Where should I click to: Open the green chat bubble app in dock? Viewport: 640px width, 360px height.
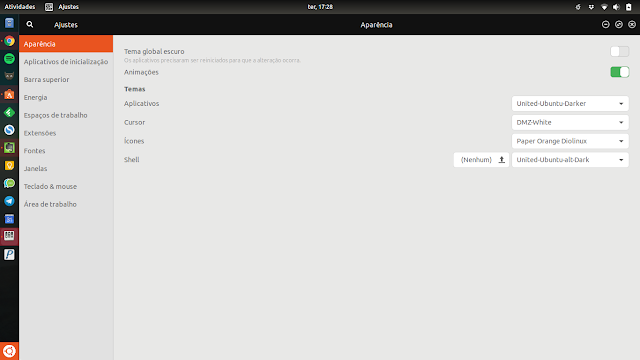[x=9, y=183]
